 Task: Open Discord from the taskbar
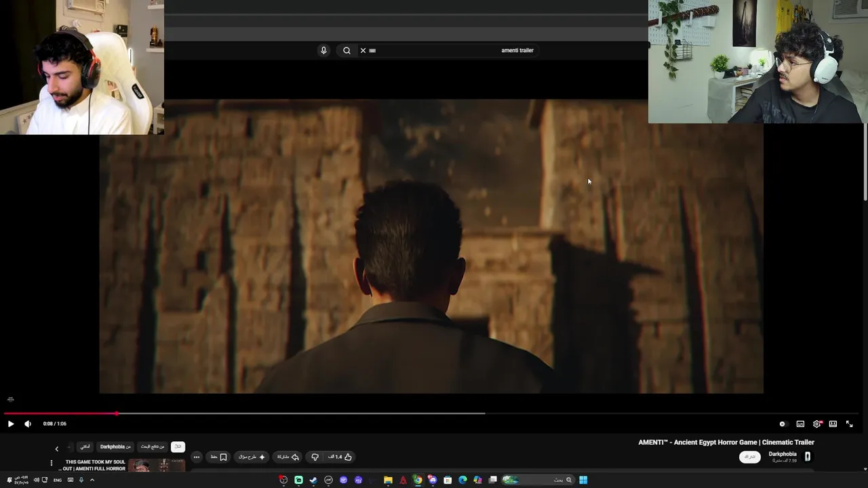pyautogui.click(x=432, y=480)
